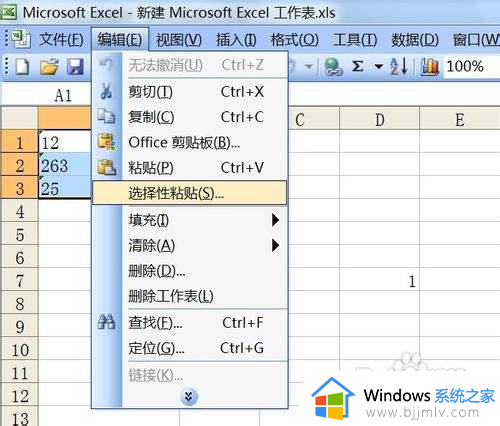Click the Office Clipboard icon in the menu
The width and height of the screenshot is (500, 426).
(x=107, y=142)
